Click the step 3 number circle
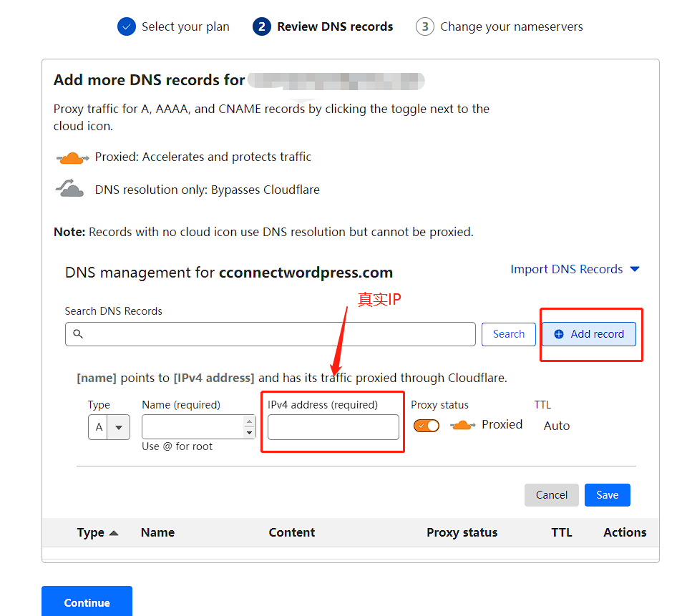Screen dimensions: 687x616 pos(424,26)
